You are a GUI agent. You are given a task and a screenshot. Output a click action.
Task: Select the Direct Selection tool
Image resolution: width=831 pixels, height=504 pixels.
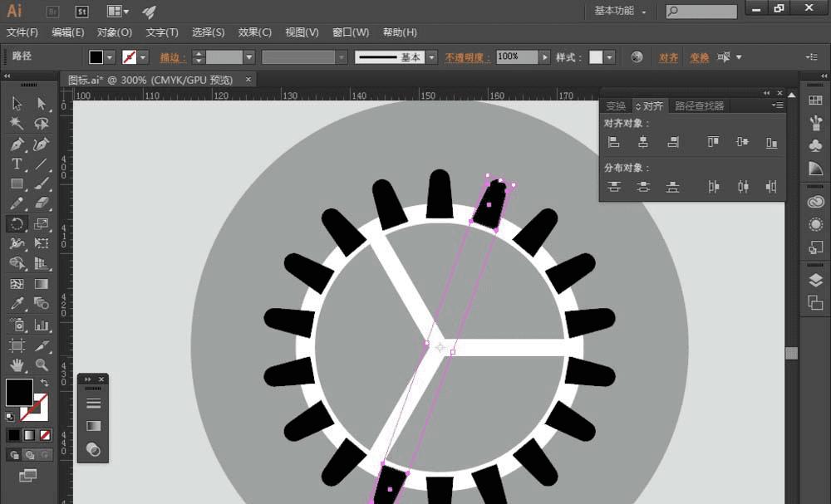tap(42, 103)
